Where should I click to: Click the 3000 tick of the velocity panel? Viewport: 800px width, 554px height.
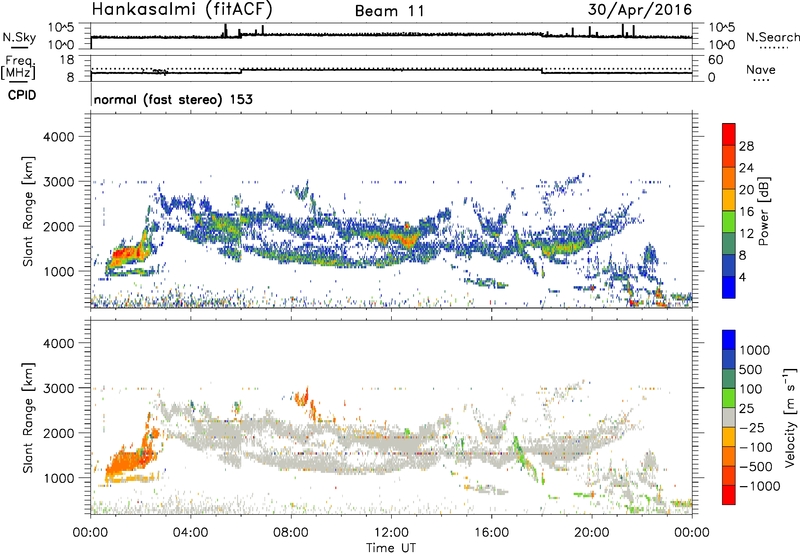click(59, 388)
